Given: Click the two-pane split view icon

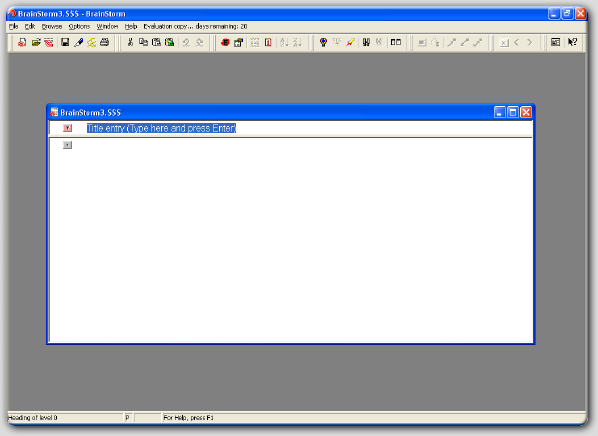Looking at the screenshot, I should (x=396, y=42).
